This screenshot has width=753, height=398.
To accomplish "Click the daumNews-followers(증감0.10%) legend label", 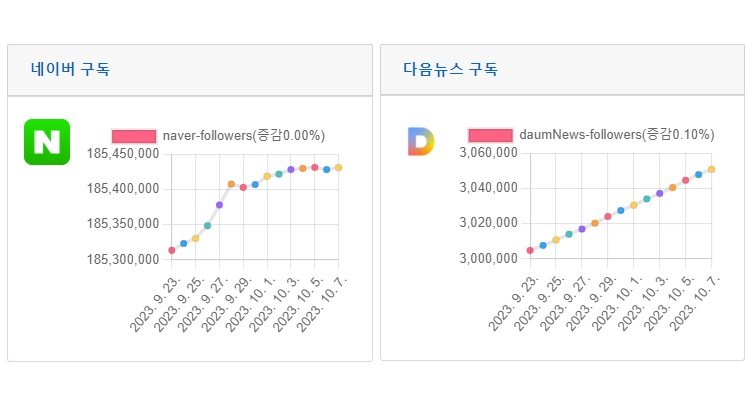I will [x=617, y=135].
